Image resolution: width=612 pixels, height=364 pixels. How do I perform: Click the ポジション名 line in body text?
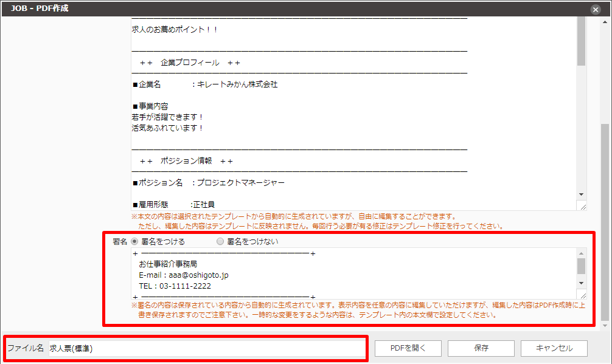click(208, 182)
